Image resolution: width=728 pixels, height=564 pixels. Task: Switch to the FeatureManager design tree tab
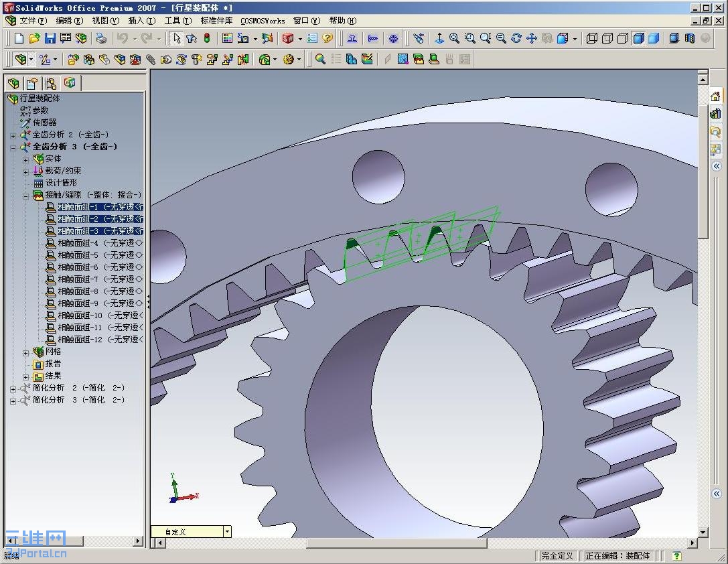coord(13,83)
